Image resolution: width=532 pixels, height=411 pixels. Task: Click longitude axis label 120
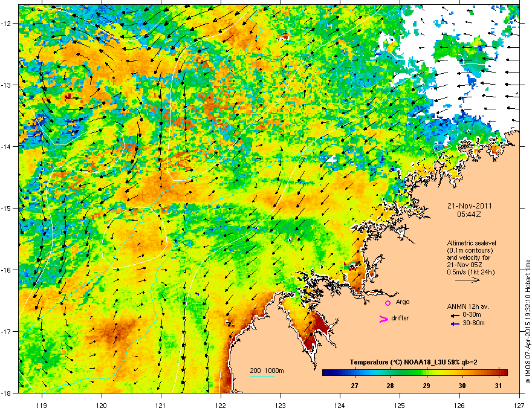(102, 405)
